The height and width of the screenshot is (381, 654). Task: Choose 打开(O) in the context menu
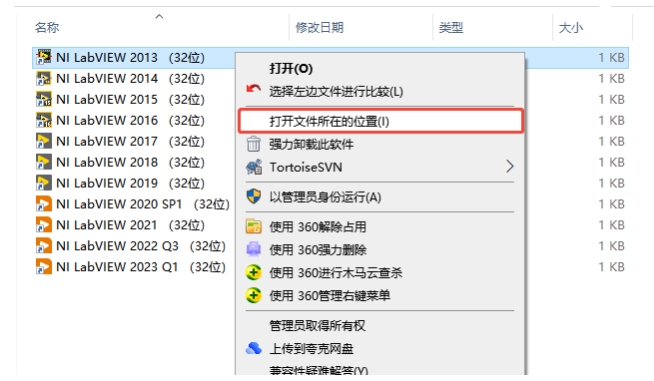tap(291, 68)
